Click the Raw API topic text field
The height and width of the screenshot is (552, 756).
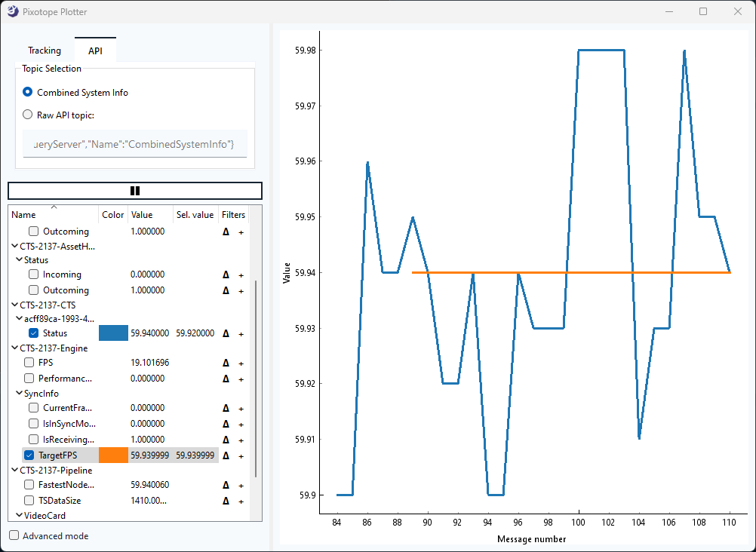(135, 143)
